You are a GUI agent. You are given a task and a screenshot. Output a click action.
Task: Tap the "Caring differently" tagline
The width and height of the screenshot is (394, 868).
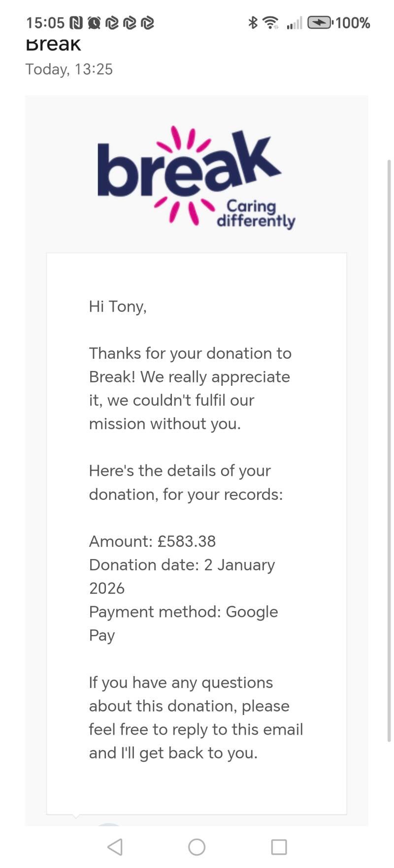(x=256, y=215)
